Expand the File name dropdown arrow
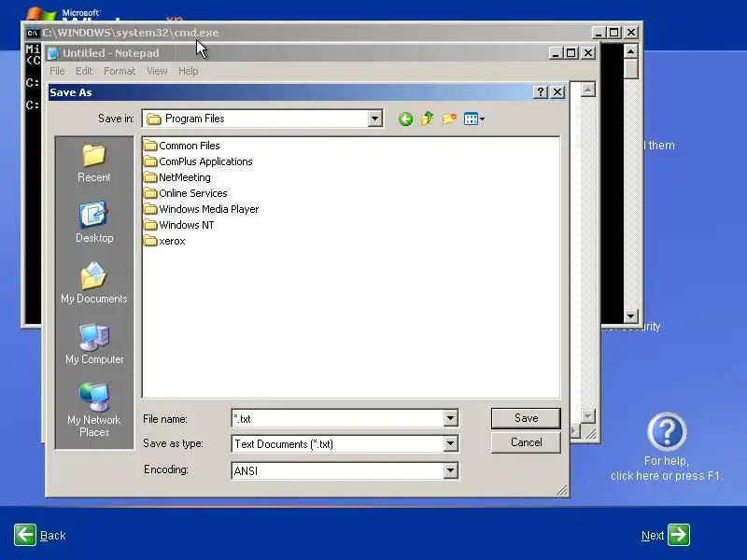The image size is (747, 560). [450, 418]
